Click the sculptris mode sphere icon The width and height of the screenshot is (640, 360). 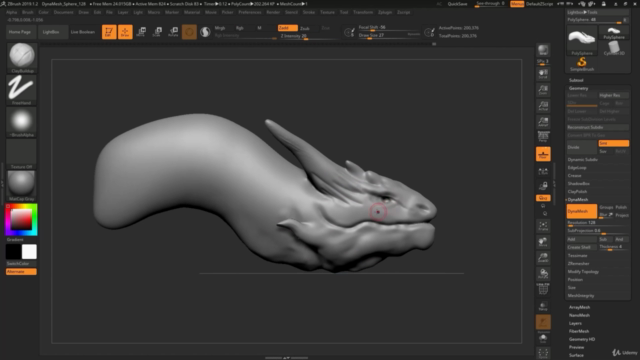tap(205, 32)
